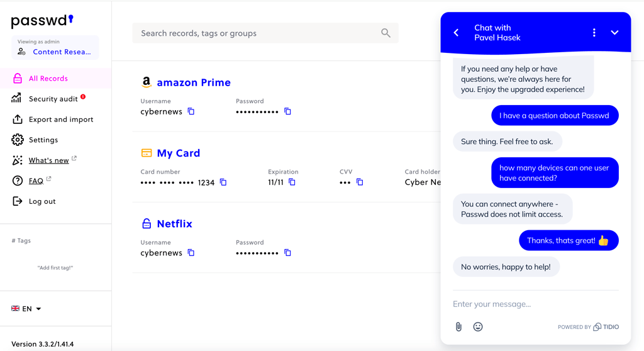Attach a file in chat

[458, 326]
